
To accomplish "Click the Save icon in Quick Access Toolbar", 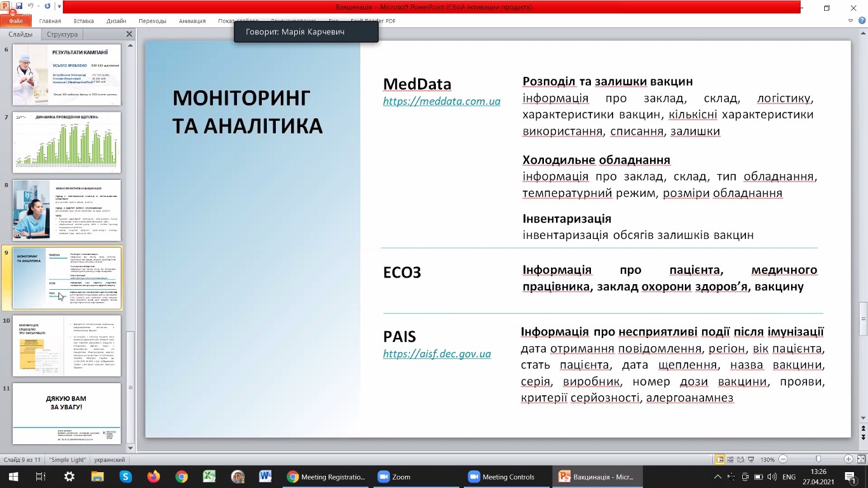I will [19, 6].
